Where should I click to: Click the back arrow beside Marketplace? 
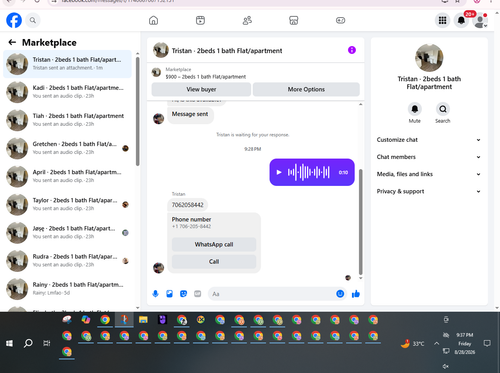pyautogui.click(x=12, y=42)
